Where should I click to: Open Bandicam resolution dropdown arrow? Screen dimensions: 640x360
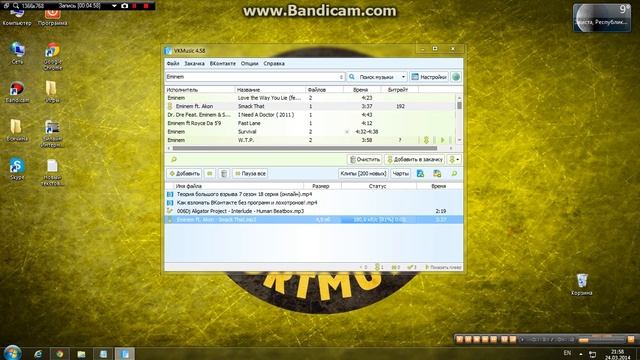114,6
